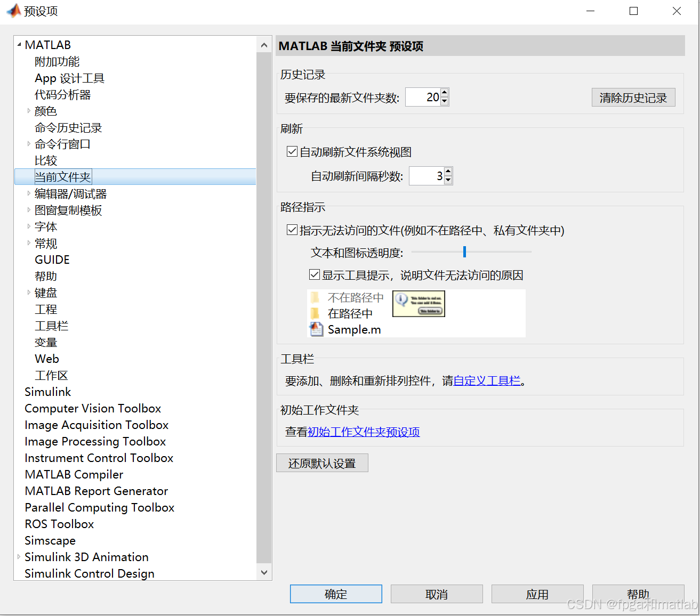Click the 应用 button
700x616 pixels.
click(537, 594)
